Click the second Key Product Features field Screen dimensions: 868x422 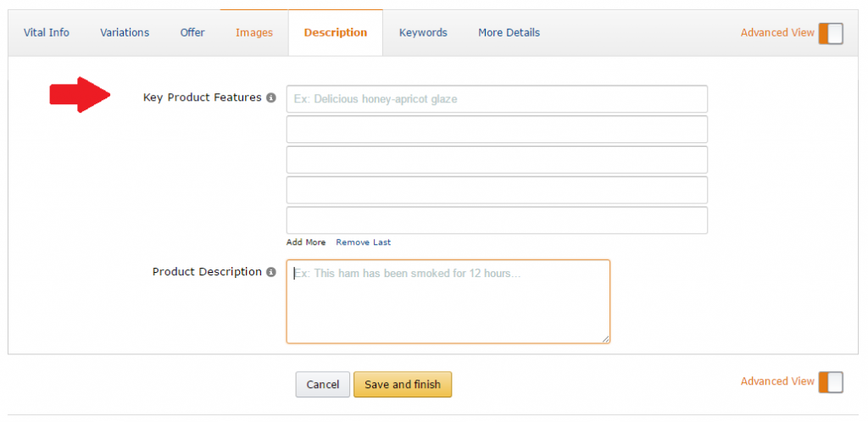point(497,130)
